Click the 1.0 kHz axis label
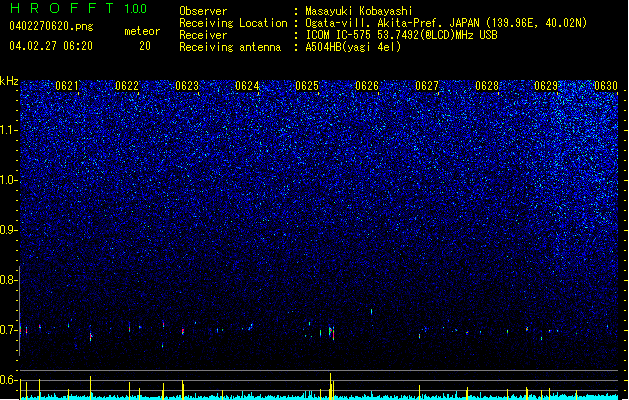Image resolution: width=629 pixels, height=400 pixels. (8, 180)
